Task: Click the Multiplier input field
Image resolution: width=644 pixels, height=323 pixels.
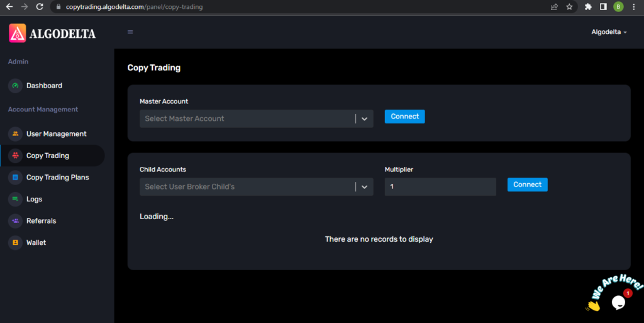Action: click(440, 187)
